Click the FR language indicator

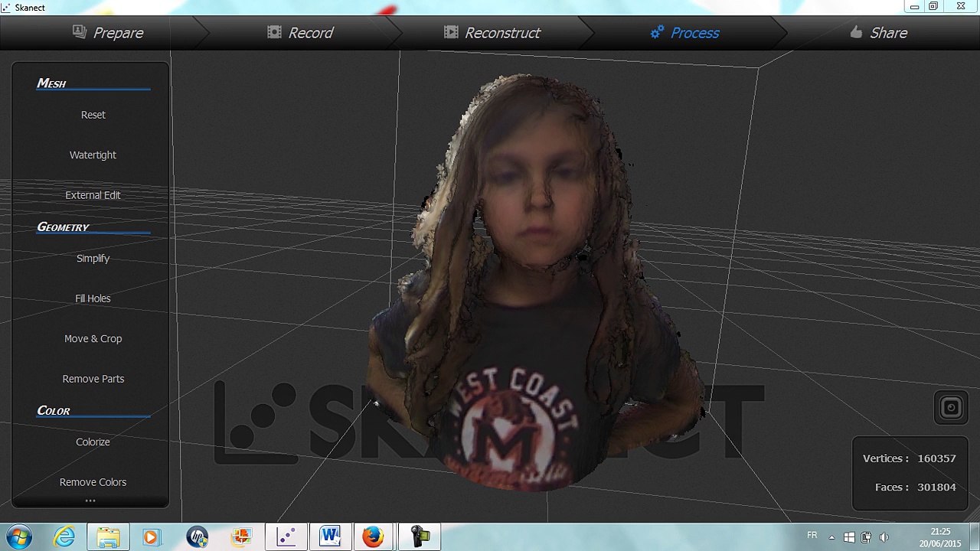point(812,535)
